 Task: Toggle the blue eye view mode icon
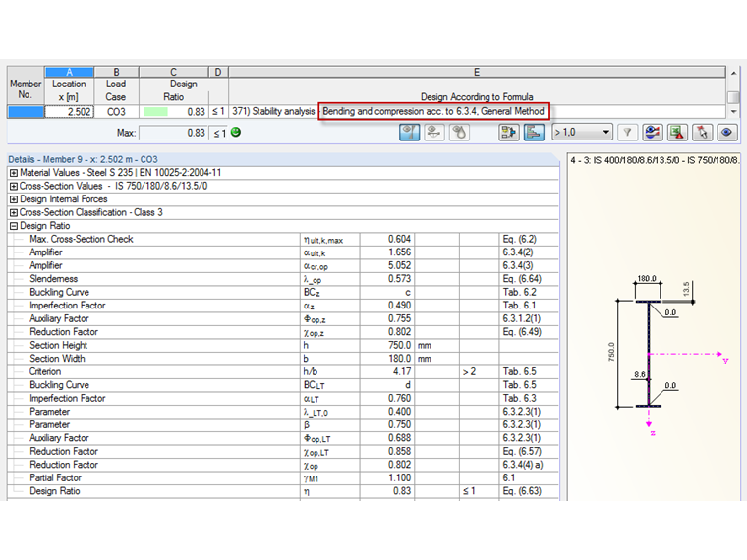726,132
